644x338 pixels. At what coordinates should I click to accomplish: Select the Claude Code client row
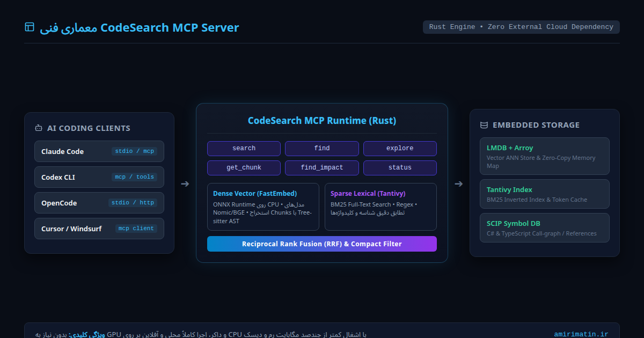click(99, 151)
